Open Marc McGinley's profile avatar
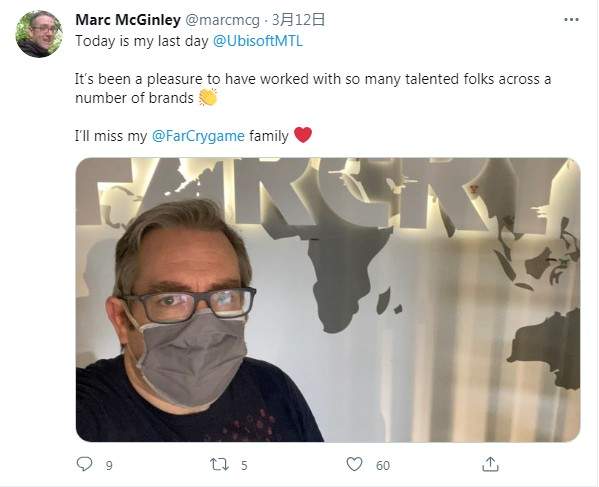Viewport: 599px width, 487px height. [x=39, y=34]
